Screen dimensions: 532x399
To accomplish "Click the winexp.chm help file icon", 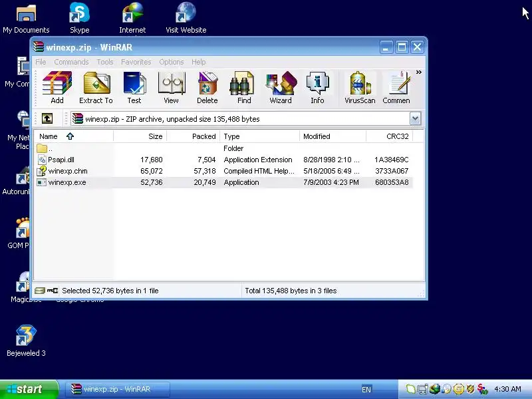I will pyautogui.click(x=42, y=171).
